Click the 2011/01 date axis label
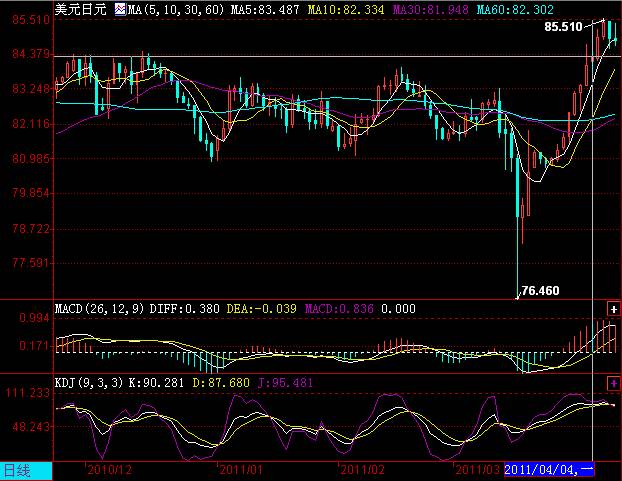 coord(241,470)
